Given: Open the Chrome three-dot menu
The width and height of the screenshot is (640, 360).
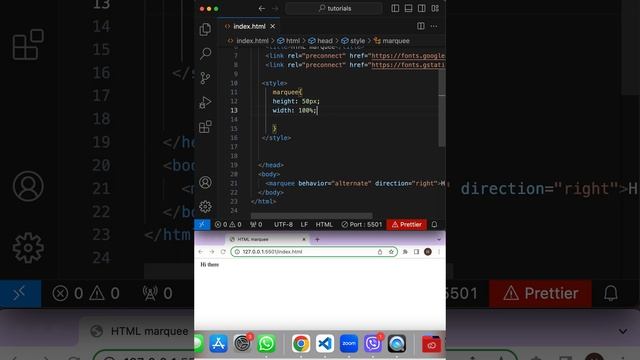Looking at the screenshot, I should tap(439, 252).
